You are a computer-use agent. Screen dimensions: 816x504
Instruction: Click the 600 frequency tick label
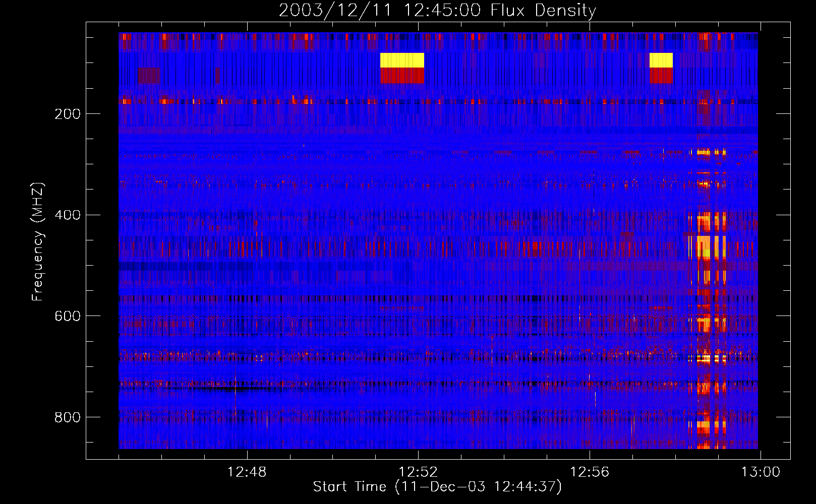(68, 316)
